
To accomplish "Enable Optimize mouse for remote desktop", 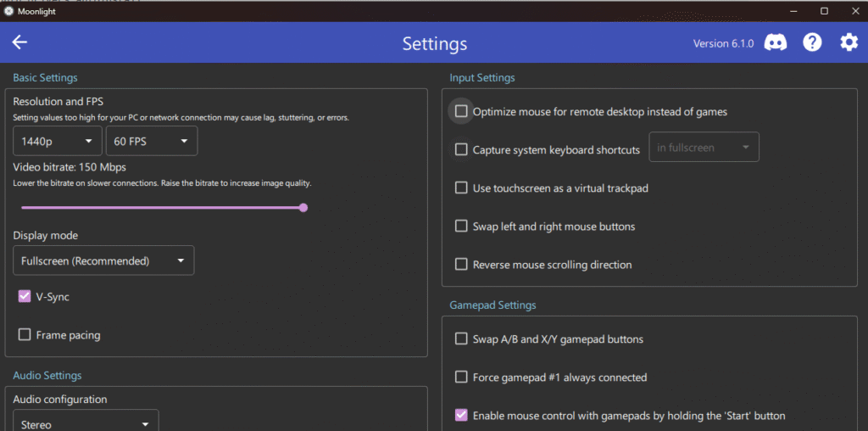I will (461, 111).
